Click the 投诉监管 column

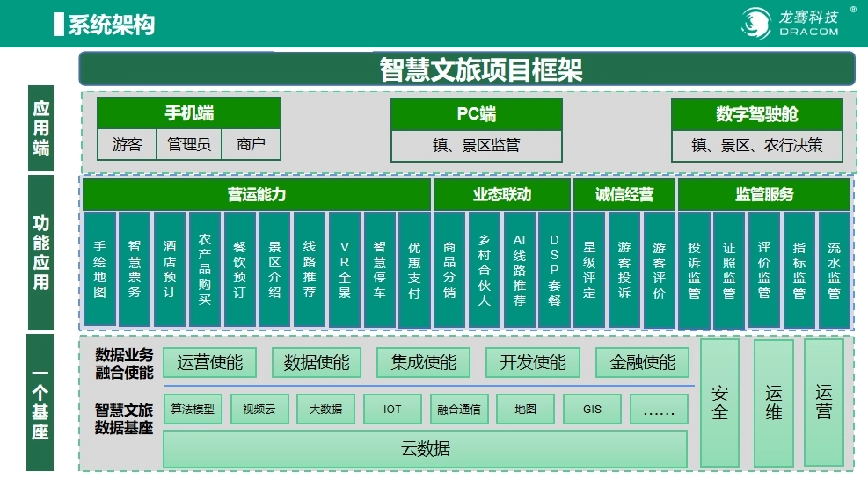694,271
